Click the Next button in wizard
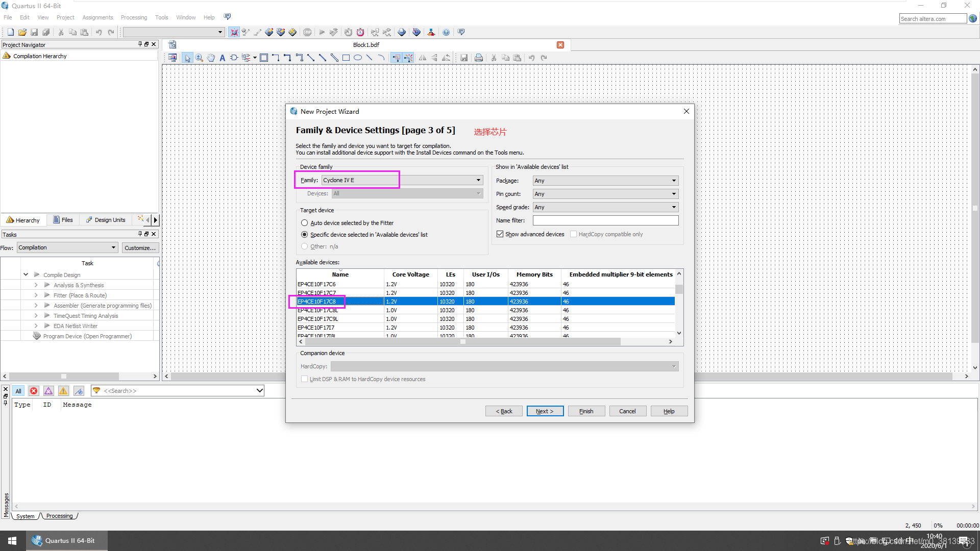The width and height of the screenshot is (980, 551). click(x=545, y=411)
